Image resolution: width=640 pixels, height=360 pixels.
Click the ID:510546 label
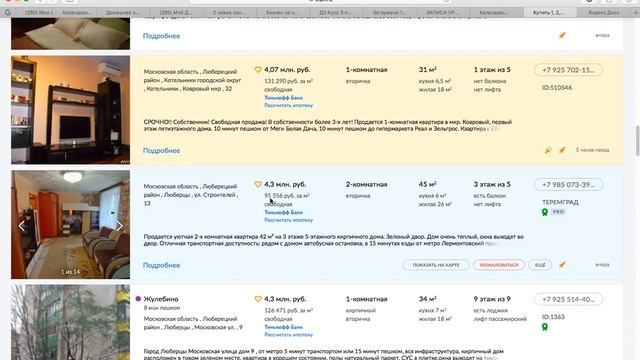[557, 88]
